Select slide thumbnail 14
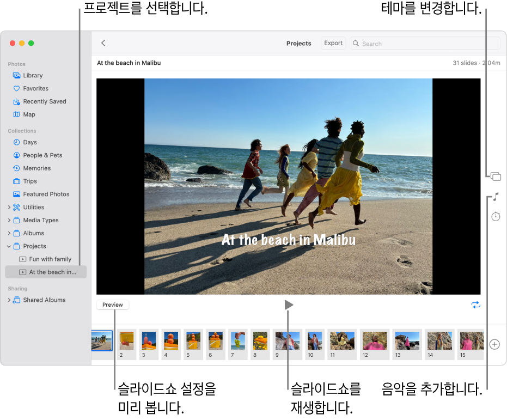Screen dimensions: 507x420 point(440,344)
